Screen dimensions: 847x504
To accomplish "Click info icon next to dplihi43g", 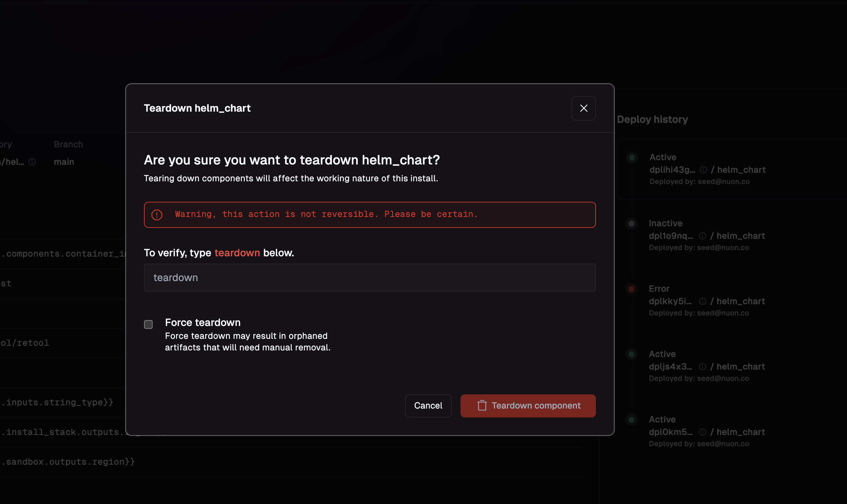I will click(x=703, y=169).
